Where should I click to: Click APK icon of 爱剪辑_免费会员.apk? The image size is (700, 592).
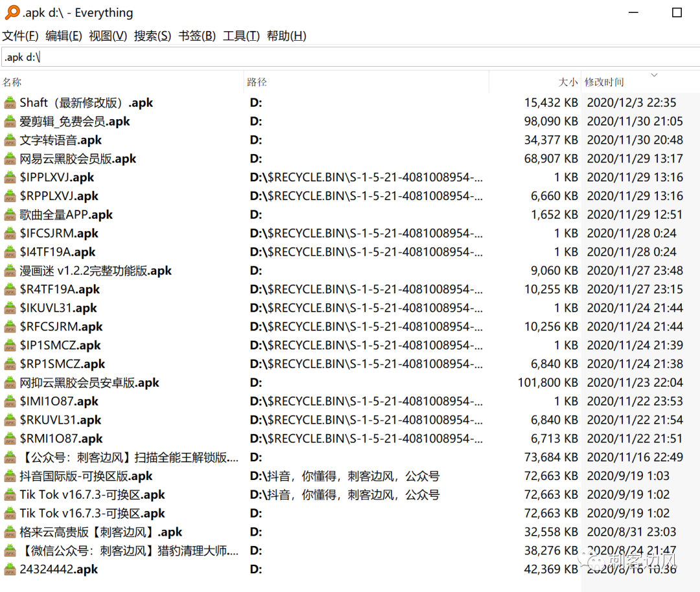coord(10,122)
